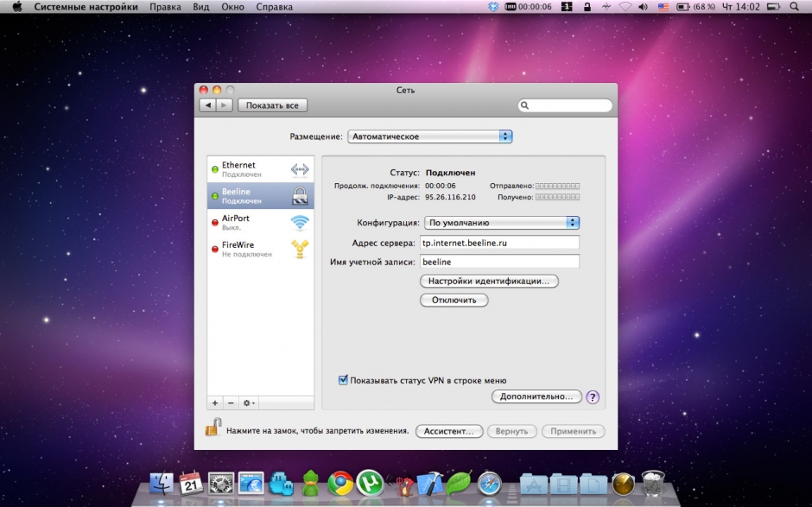
Task: Open the gold radar app in Dock
Action: tap(623, 484)
